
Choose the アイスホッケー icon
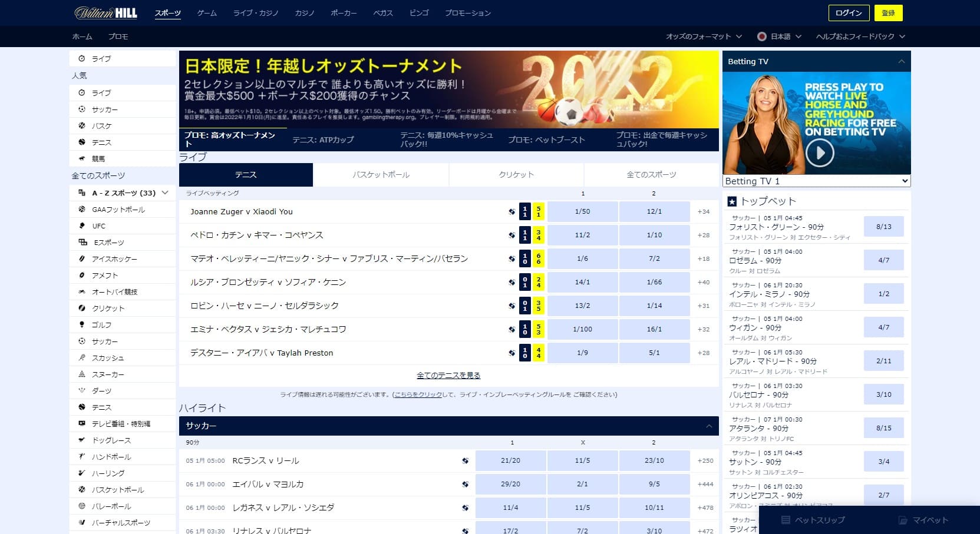pos(81,258)
